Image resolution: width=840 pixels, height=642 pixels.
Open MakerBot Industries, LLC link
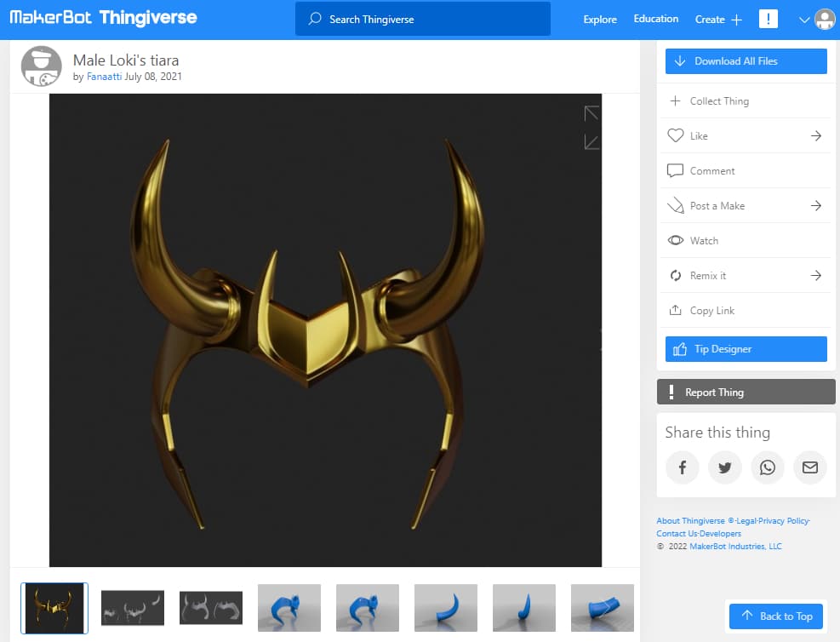735,546
